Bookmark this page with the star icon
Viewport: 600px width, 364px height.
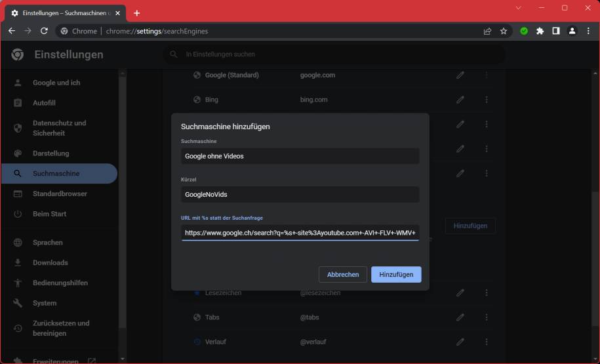tap(504, 31)
